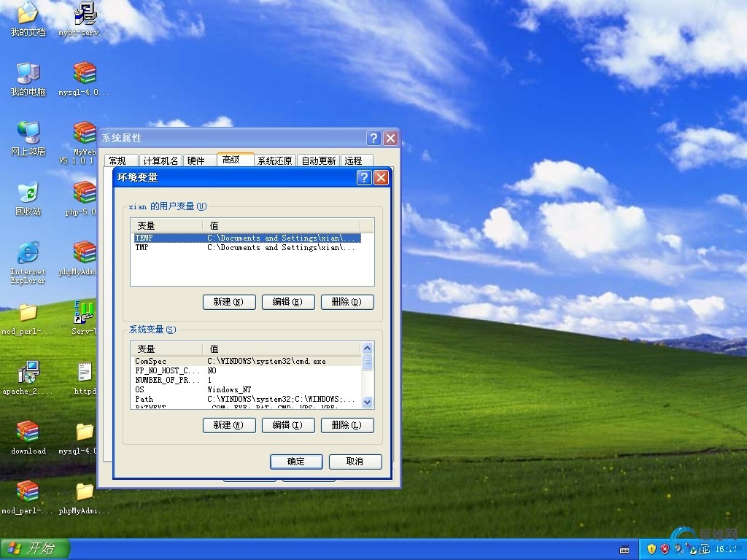747x560 pixels.
Task: Click 编辑(I) for system variables
Action: click(288, 425)
